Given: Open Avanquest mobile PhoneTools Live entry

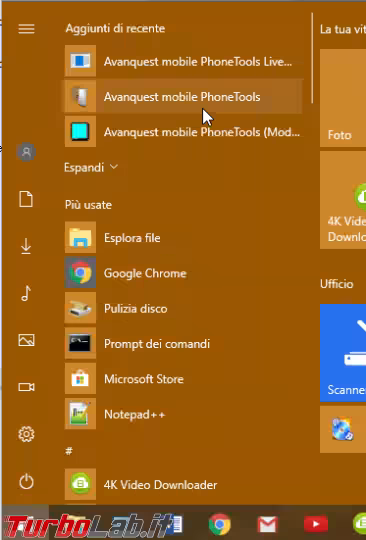Looking at the screenshot, I should click(x=182, y=61).
